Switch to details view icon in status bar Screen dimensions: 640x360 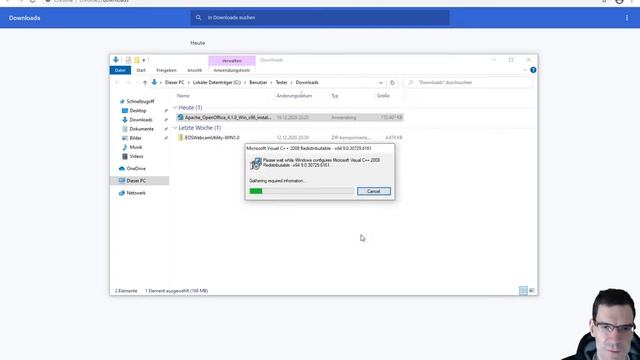coord(523,291)
